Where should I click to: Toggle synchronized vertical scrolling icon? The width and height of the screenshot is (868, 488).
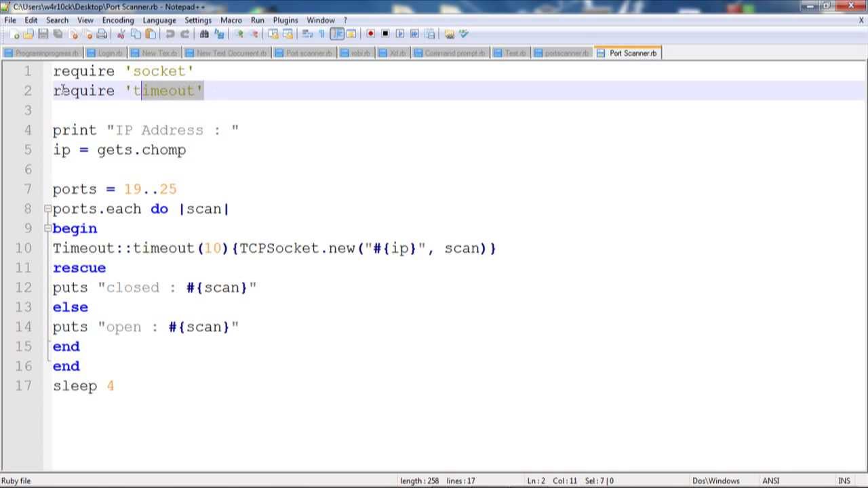(273, 34)
